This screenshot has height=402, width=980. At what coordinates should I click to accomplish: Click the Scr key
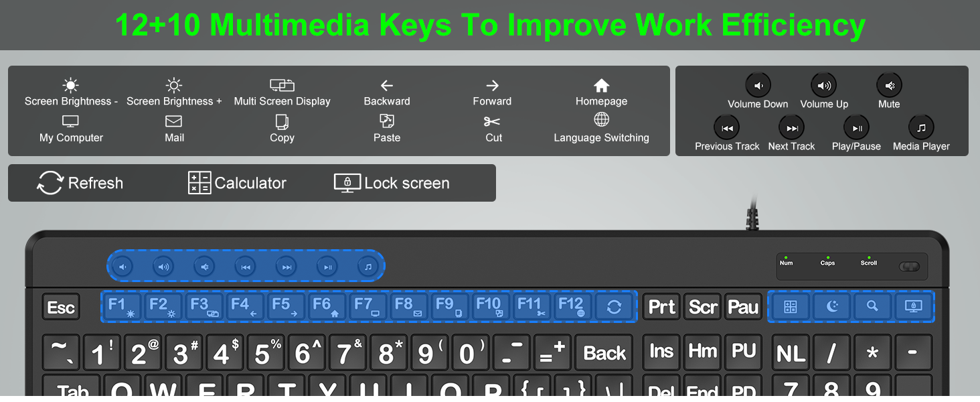tap(702, 307)
